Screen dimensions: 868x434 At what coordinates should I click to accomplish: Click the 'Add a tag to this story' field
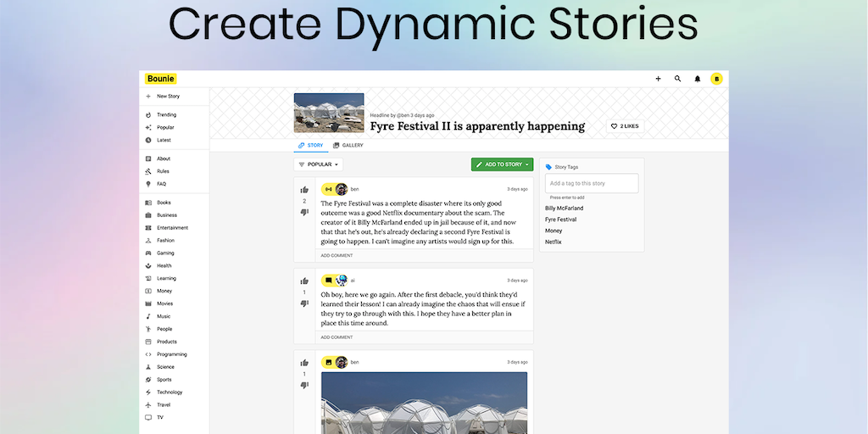(x=592, y=183)
